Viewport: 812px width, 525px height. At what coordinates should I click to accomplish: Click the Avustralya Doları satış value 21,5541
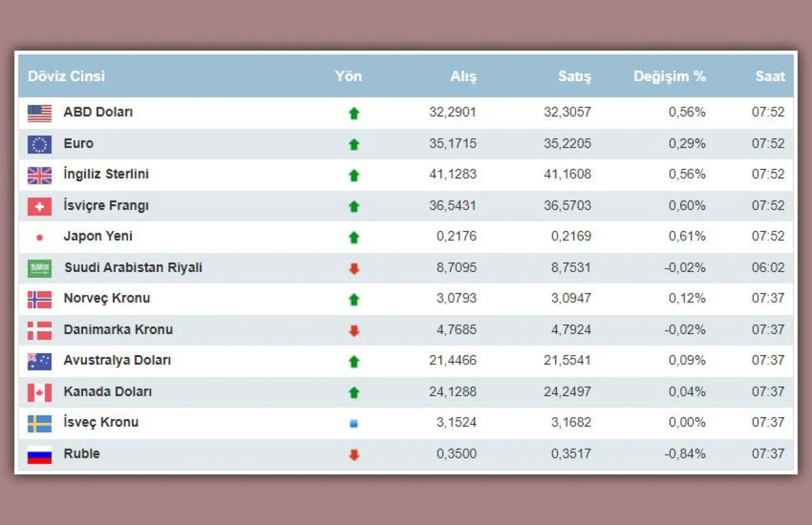(x=567, y=360)
